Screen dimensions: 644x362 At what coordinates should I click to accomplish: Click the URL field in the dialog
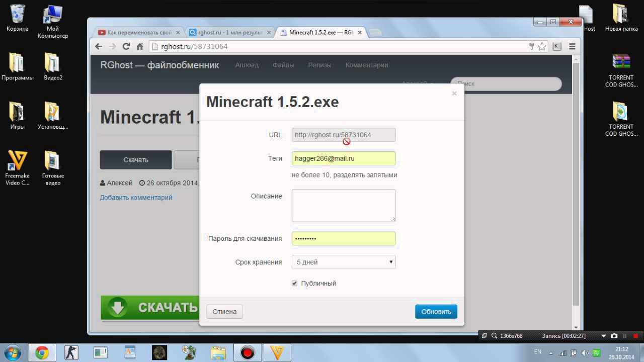pyautogui.click(x=344, y=135)
